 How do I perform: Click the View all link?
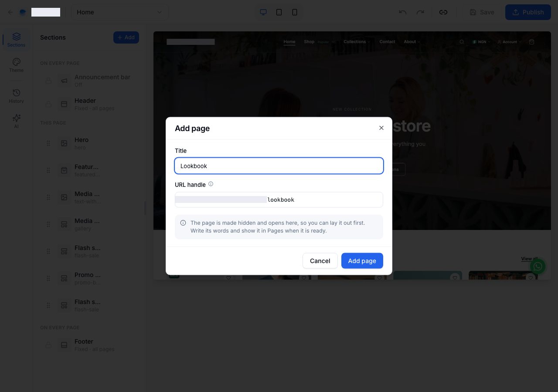pos(529,259)
